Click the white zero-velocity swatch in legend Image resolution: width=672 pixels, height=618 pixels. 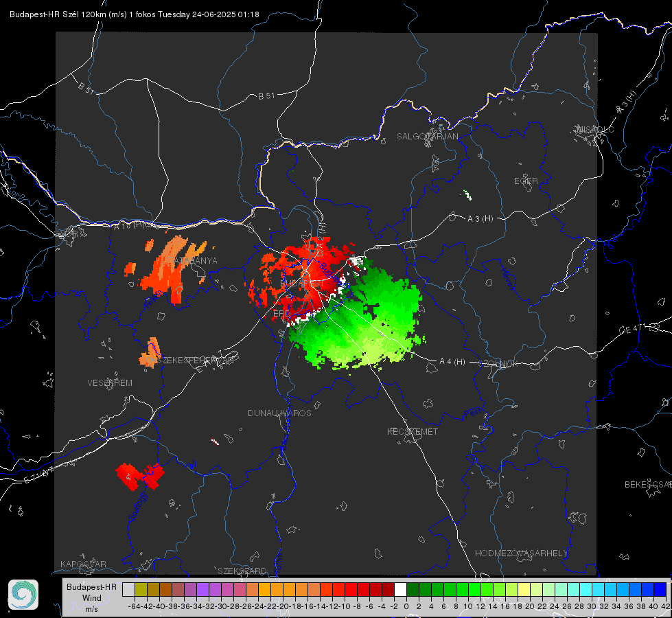(x=400, y=590)
